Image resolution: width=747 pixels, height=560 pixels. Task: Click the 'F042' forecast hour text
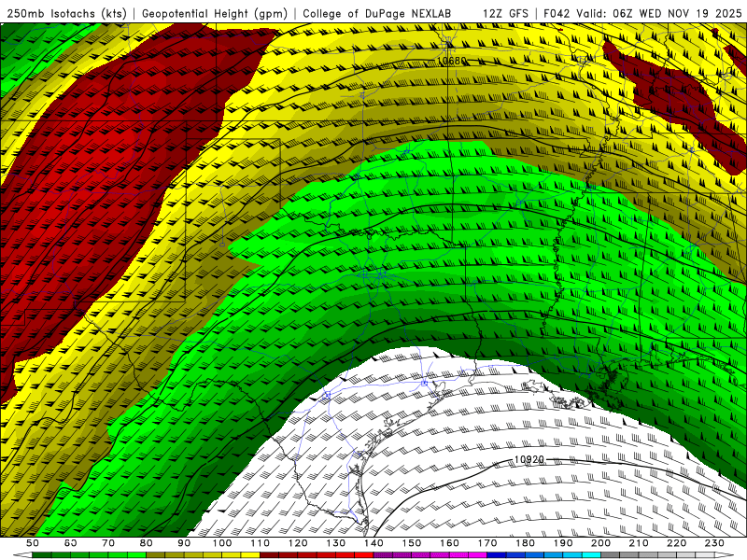(x=557, y=13)
